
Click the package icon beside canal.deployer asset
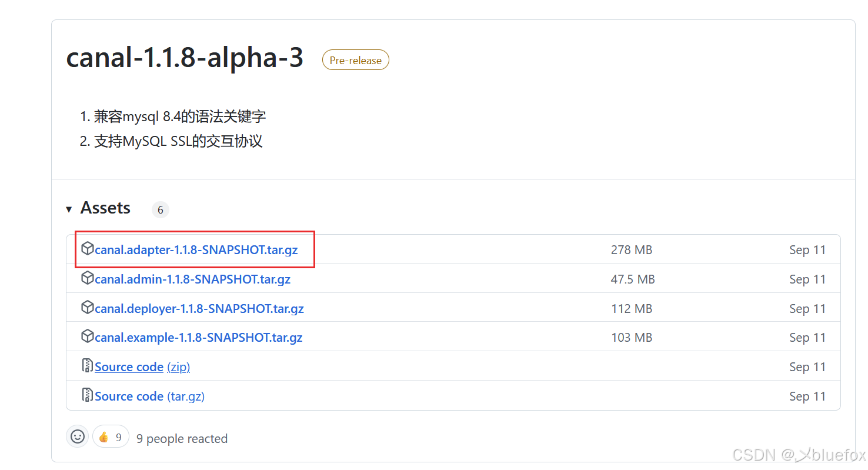[x=87, y=308]
